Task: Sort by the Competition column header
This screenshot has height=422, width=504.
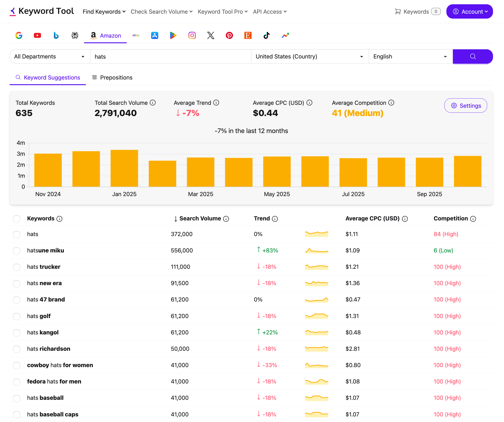Action: 451,219
